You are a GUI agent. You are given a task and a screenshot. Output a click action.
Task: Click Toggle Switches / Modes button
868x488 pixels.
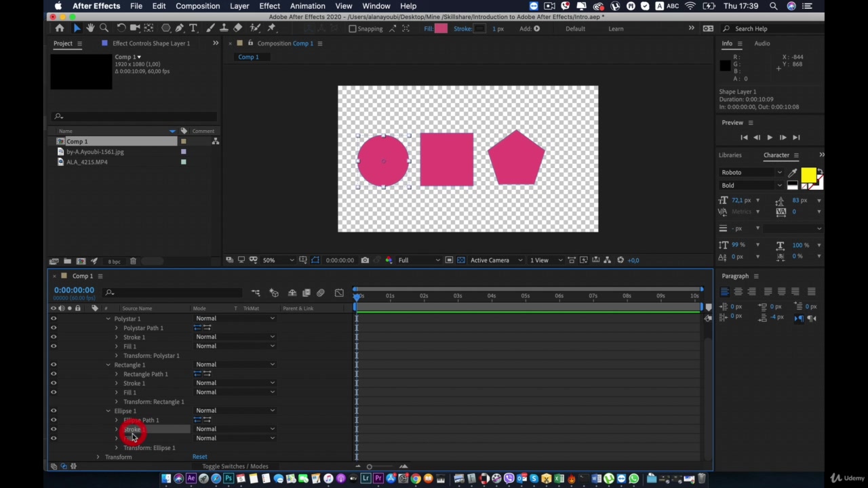tap(235, 466)
